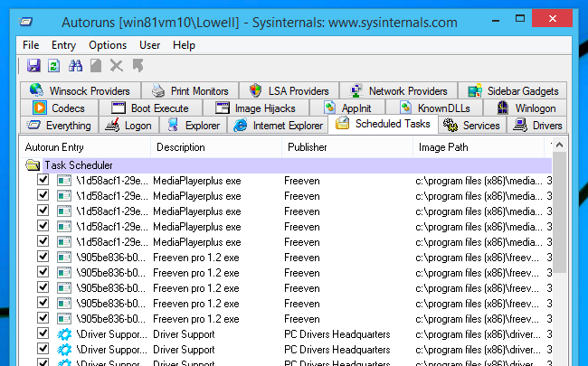Select the Explorer tab
The width and height of the screenshot is (588, 366).
pyautogui.click(x=193, y=125)
